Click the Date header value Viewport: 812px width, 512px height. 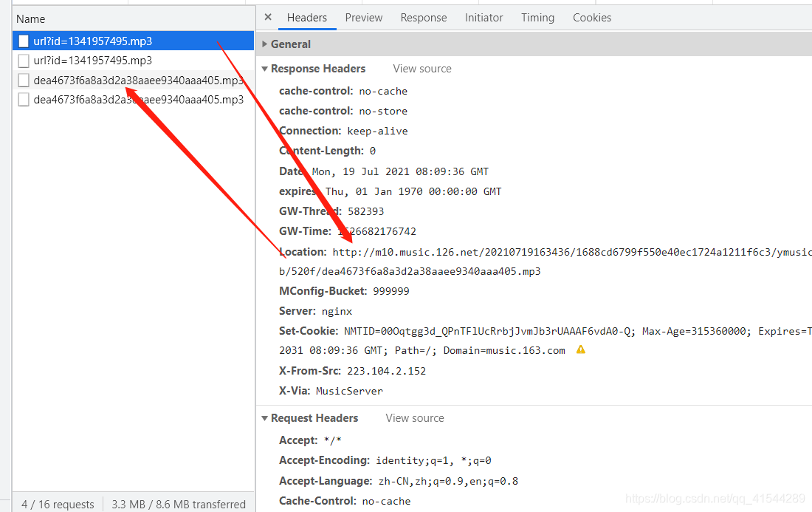(x=400, y=171)
